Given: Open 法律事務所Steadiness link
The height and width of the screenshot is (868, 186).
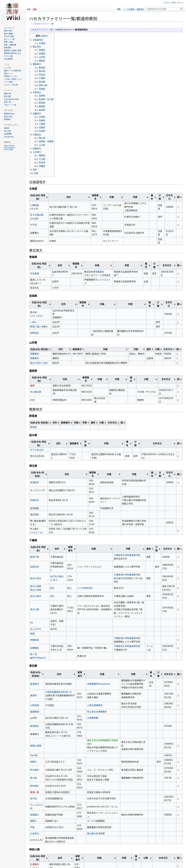Looking at the screenshot, I should tap(99, 684).
